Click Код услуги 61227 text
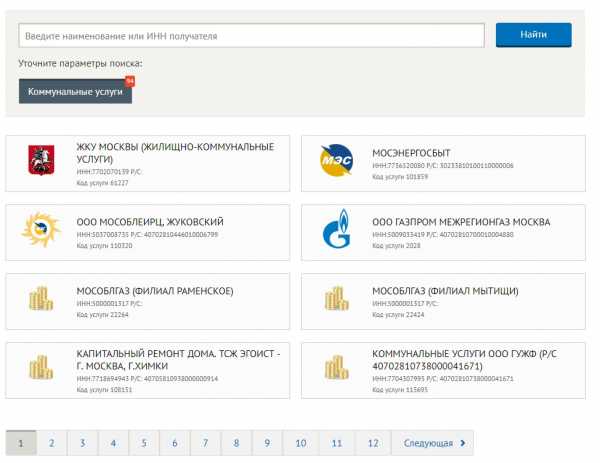The height and width of the screenshot is (463, 600). coord(103,183)
